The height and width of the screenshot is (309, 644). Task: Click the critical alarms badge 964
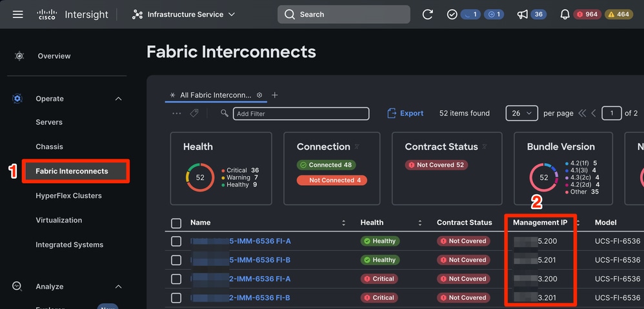point(587,14)
